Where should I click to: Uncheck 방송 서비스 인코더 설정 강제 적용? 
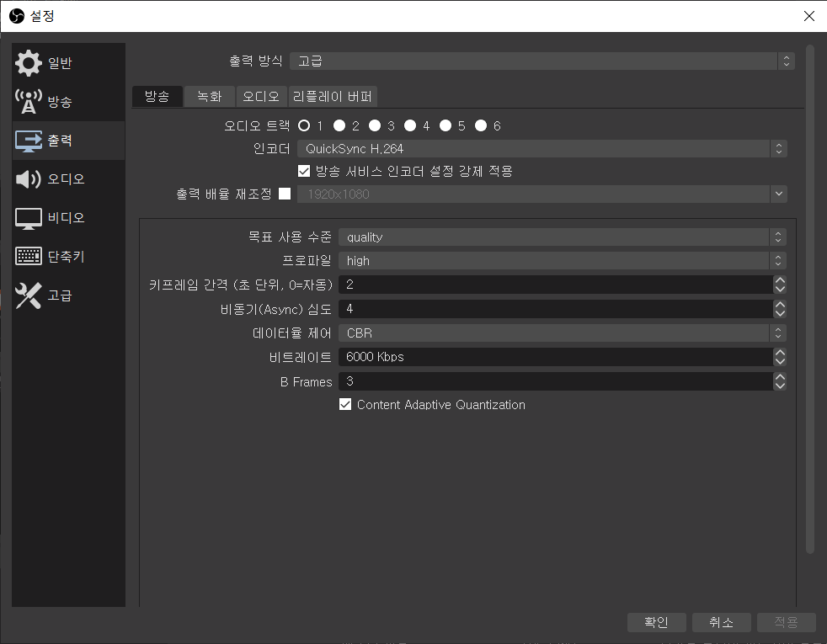(305, 170)
